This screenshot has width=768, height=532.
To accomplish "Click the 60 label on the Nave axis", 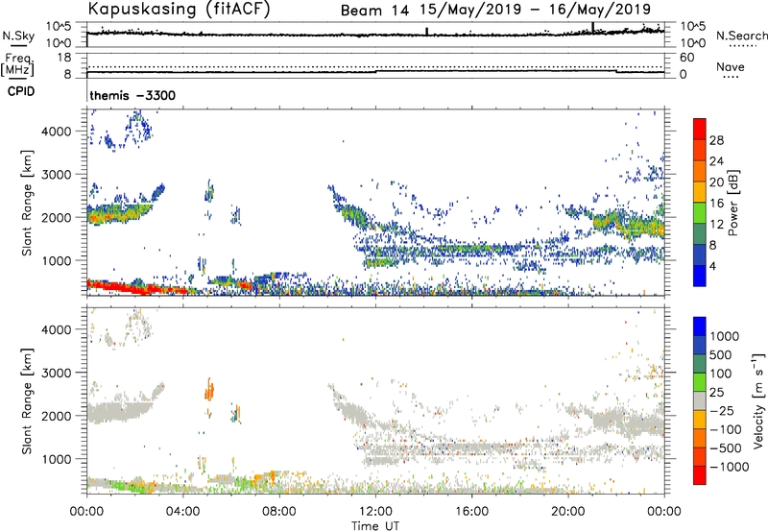I will (686, 58).
